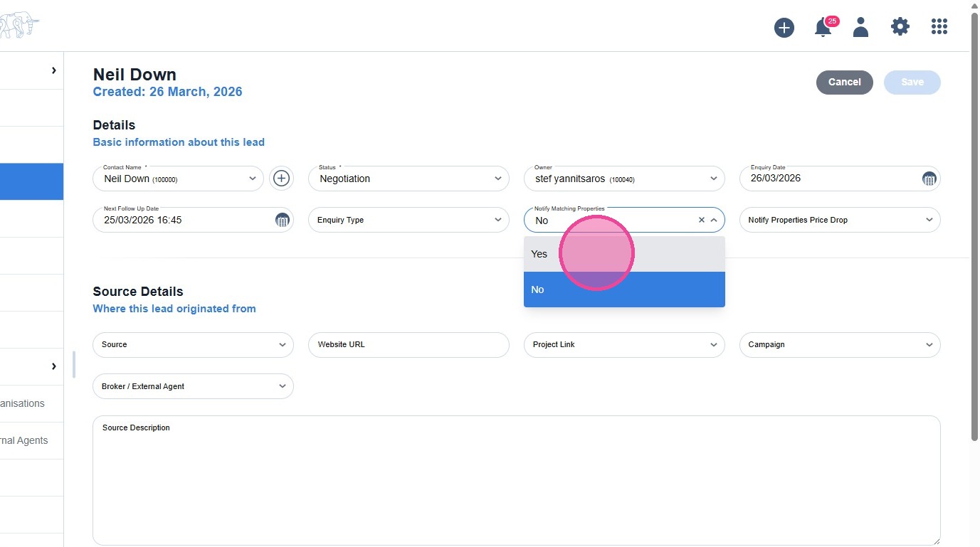Click the Source Description text area
This screenshot has width=980, height=547.
pos(516,481)
